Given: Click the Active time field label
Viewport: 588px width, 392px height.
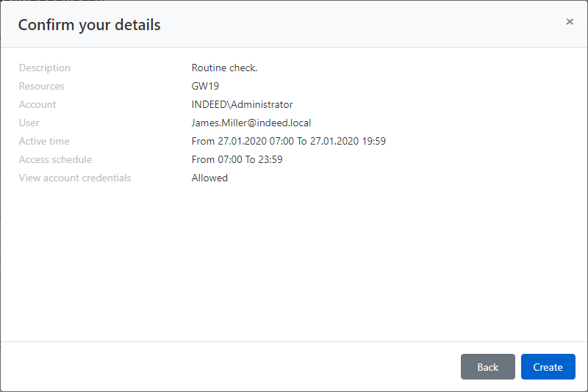Looking at the screenshot, I should pos(44,141).
